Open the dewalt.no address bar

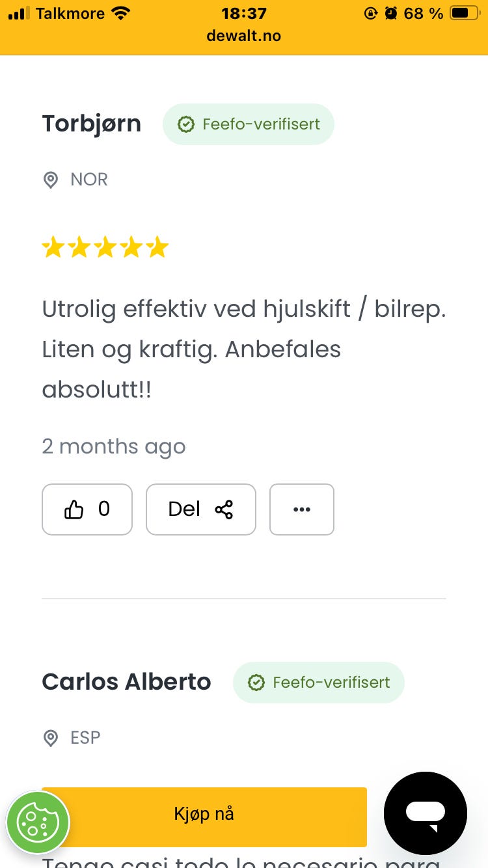click(x=244, y=36)
